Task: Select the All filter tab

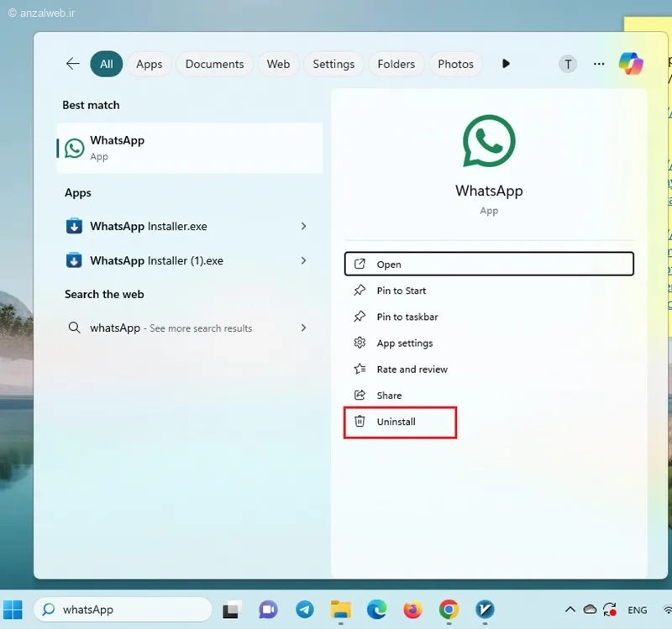Action: pos(107,64)
